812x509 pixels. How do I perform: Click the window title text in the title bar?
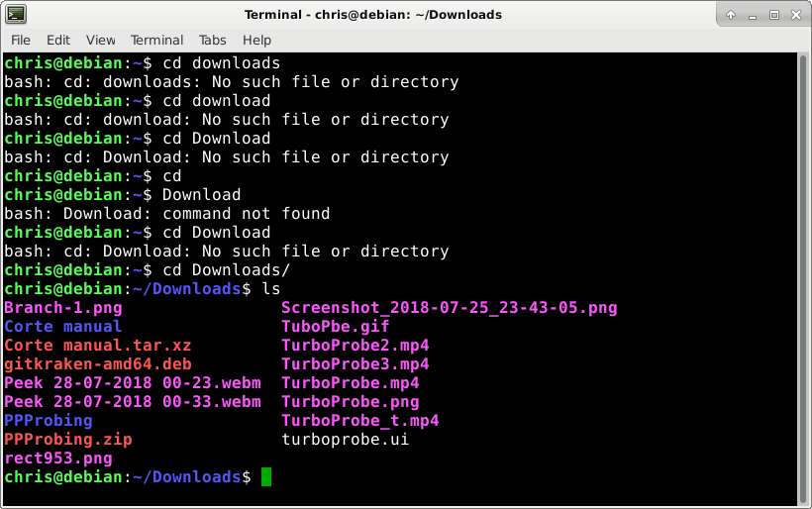coord(373,15)
